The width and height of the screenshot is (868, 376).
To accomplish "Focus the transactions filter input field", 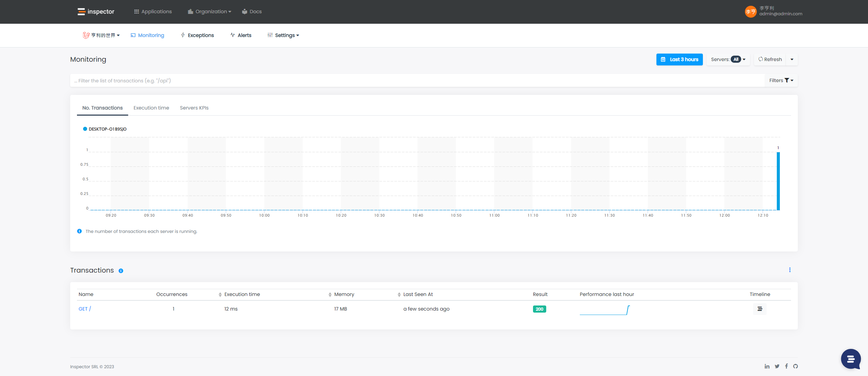I will [417, 81].
